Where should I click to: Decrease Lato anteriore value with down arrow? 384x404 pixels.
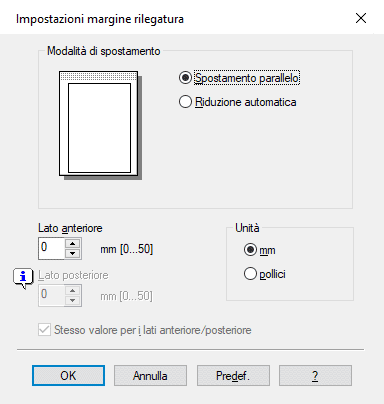click(x=73, y=254)
